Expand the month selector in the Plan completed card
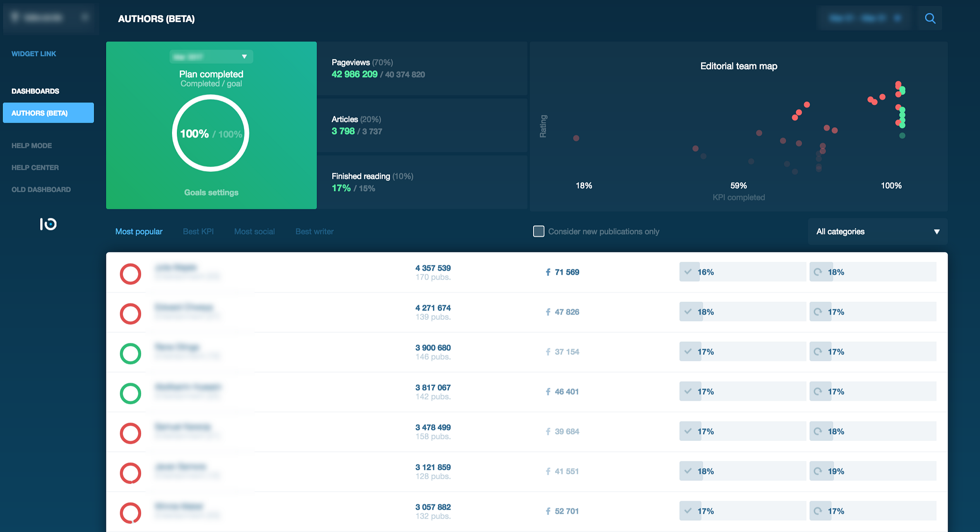Screen dimensions: 980x532 click(211, 57)
